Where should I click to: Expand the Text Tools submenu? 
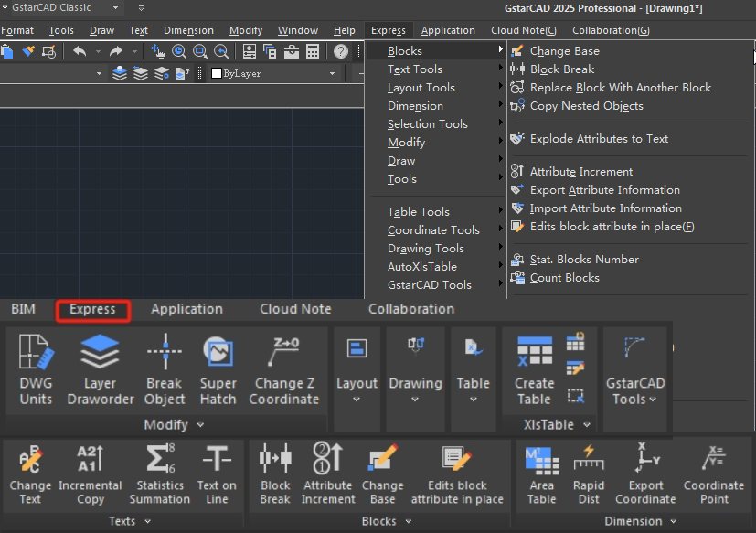pos(415,69)
